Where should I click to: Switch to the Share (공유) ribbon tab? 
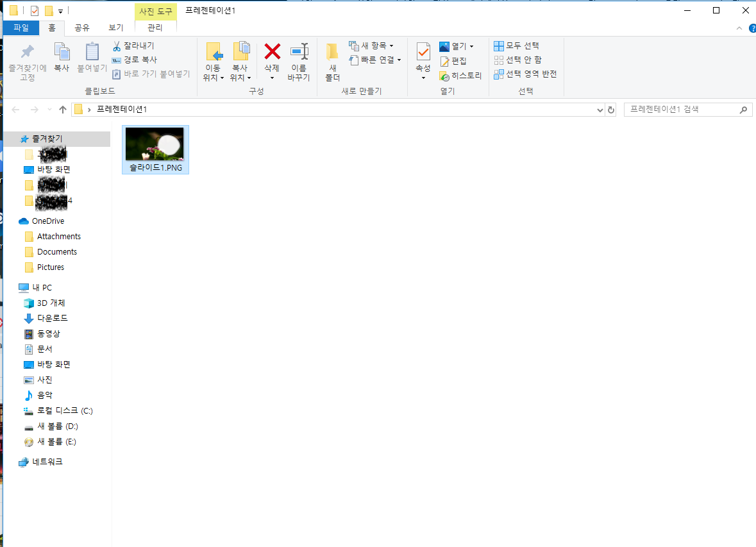(x=82, y=28)
